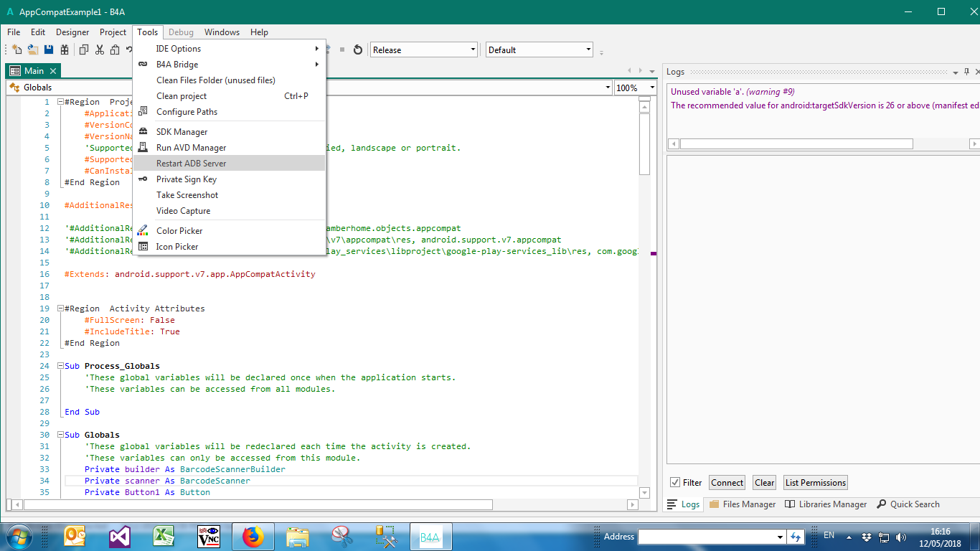The image size is (980, 551).
Task: Click the Cut scissors toolbar icon
Action: click(99, 50)
